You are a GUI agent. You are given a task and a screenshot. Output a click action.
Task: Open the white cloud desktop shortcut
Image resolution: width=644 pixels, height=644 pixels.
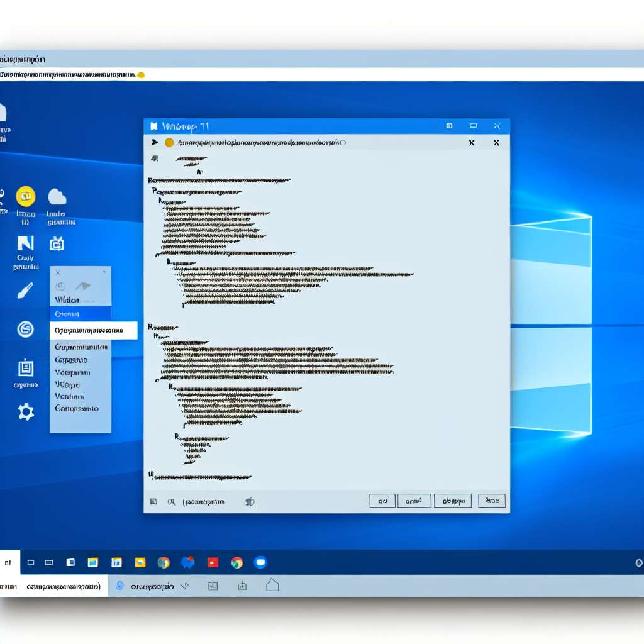coord(57,197)
